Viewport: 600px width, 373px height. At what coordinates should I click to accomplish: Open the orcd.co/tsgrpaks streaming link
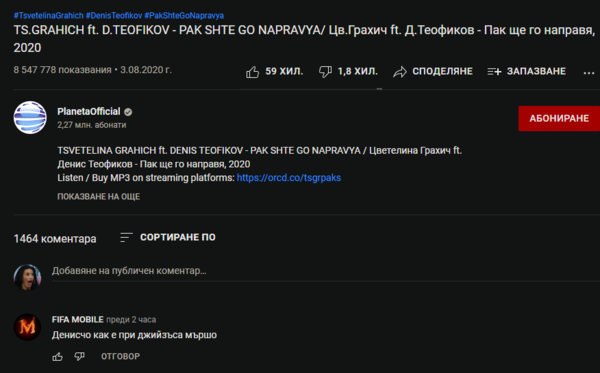(x=289, y=178)
